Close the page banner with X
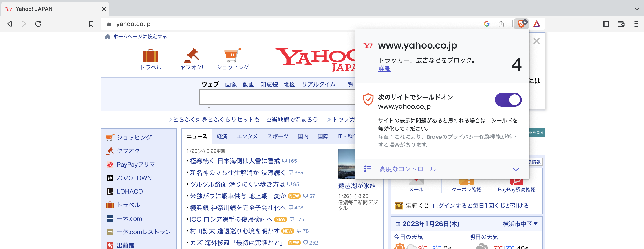 (x=536, y=41)
